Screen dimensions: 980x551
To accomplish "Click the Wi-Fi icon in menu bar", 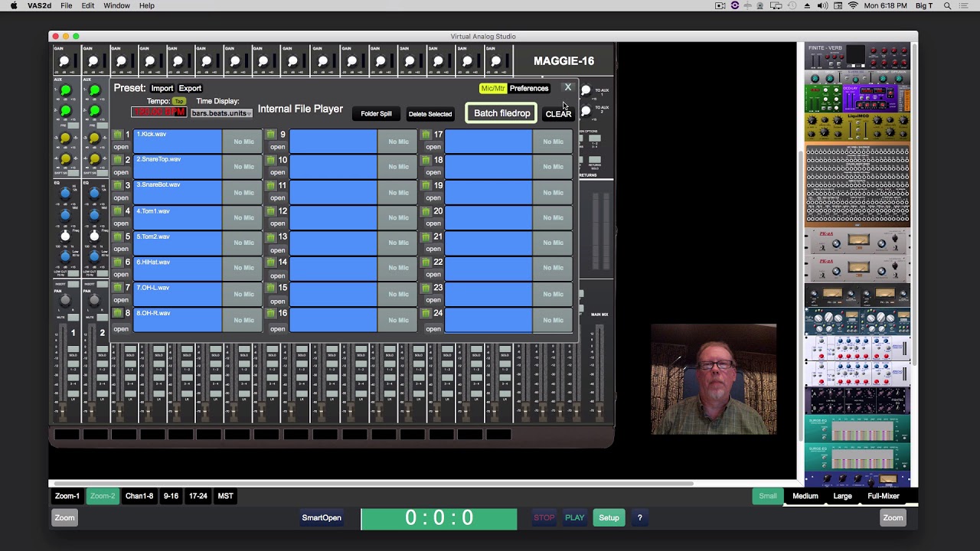I will [852, 5].
